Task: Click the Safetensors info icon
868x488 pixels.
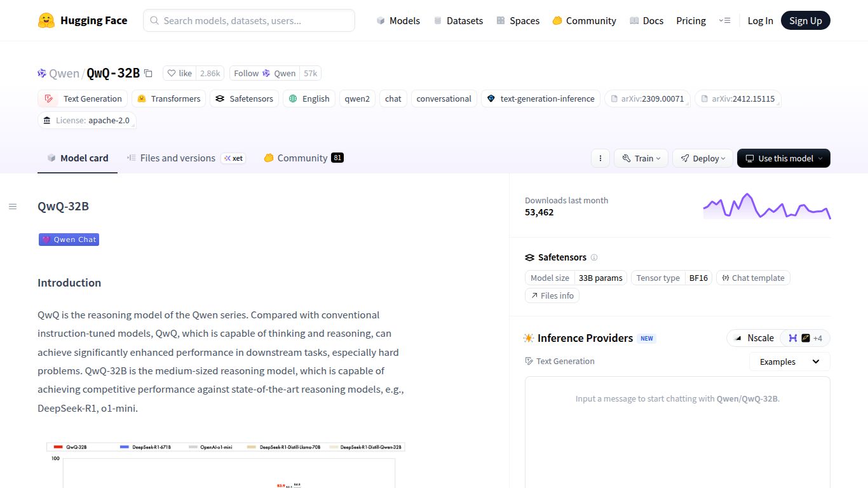Action: pyautogui.click(x=594, y=257)
